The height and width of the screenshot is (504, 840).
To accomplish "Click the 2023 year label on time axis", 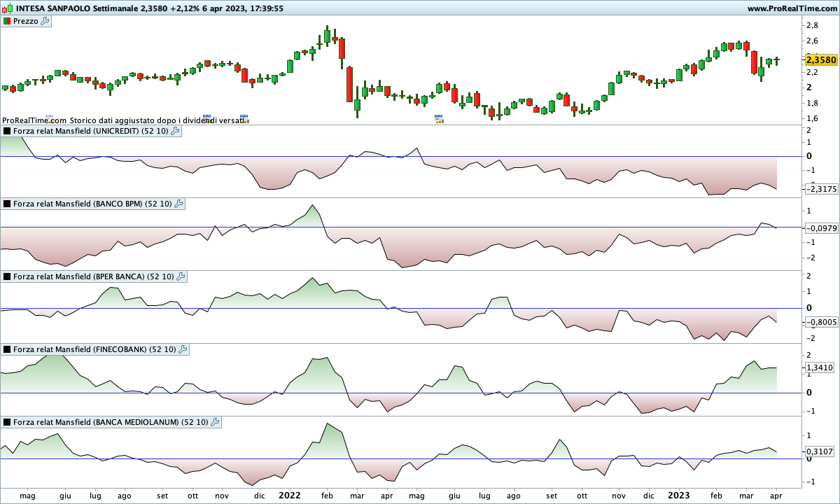I will (x=678, y=495).
